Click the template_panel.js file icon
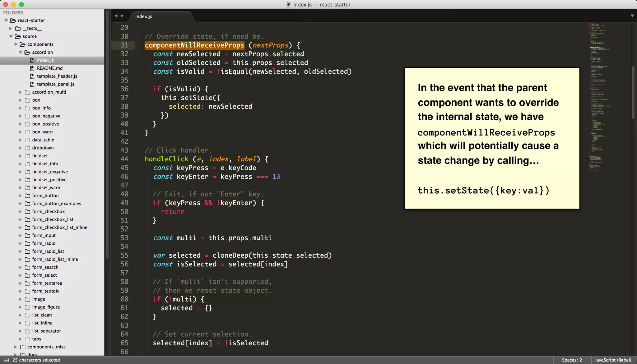This screenshot has height=364, width=637. (32, 84)
